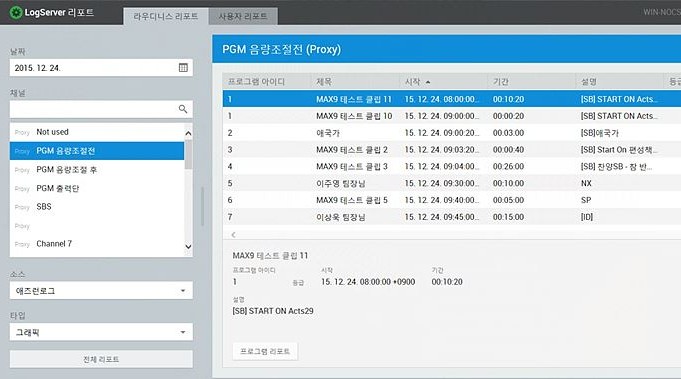This screenshot has width=681, height=379.
Task: Select PGM 음량조절전 channel
Action: pyautogui.click(x=97, y=151)
